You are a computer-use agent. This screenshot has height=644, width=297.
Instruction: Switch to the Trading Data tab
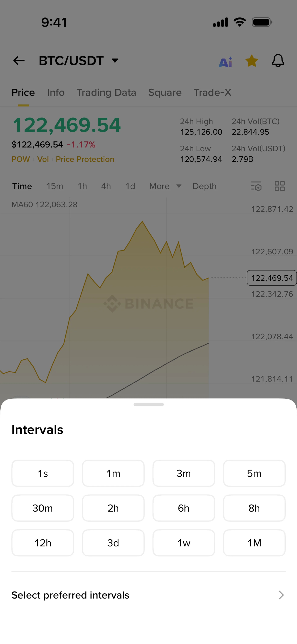pos(106,93)
